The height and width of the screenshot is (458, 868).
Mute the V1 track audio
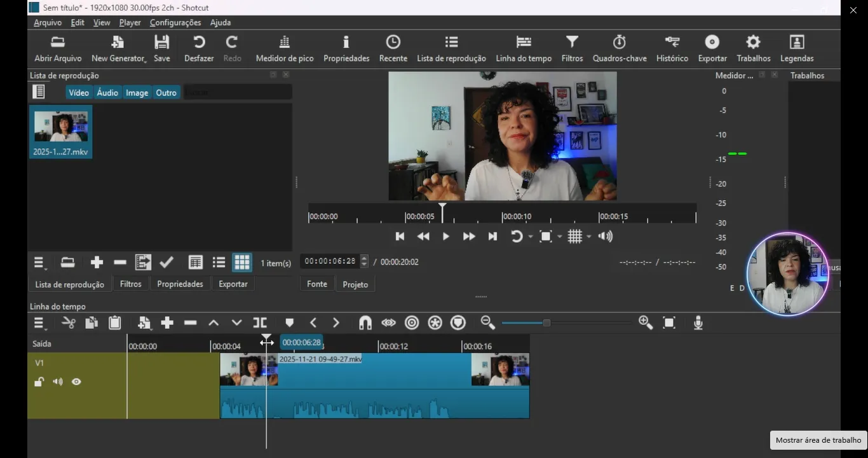tap(58, 382)
